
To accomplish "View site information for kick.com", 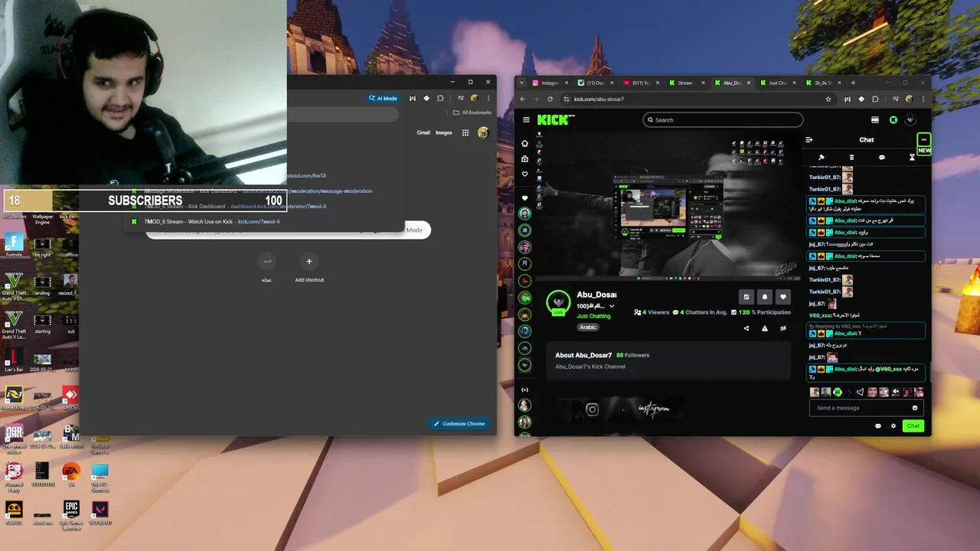I will coord(567,99).
